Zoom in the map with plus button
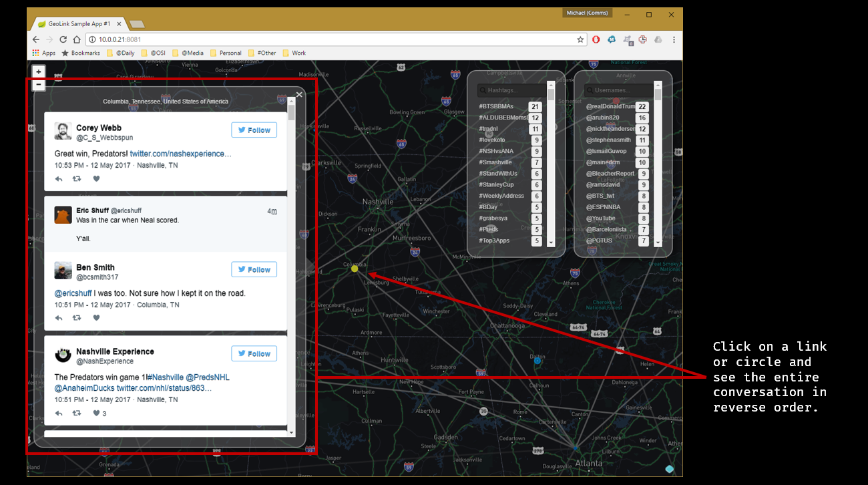 (x=39, y=71)
